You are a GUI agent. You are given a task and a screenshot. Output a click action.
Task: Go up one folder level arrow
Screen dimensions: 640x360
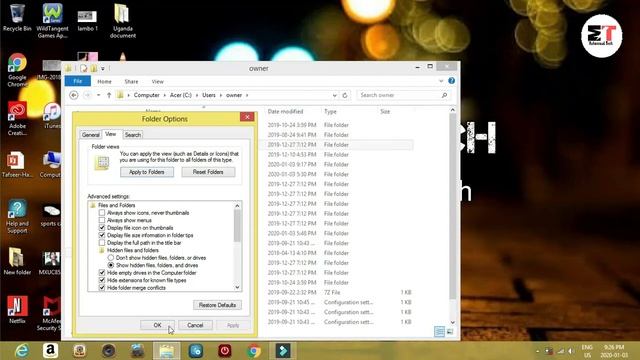coord(109,95)
